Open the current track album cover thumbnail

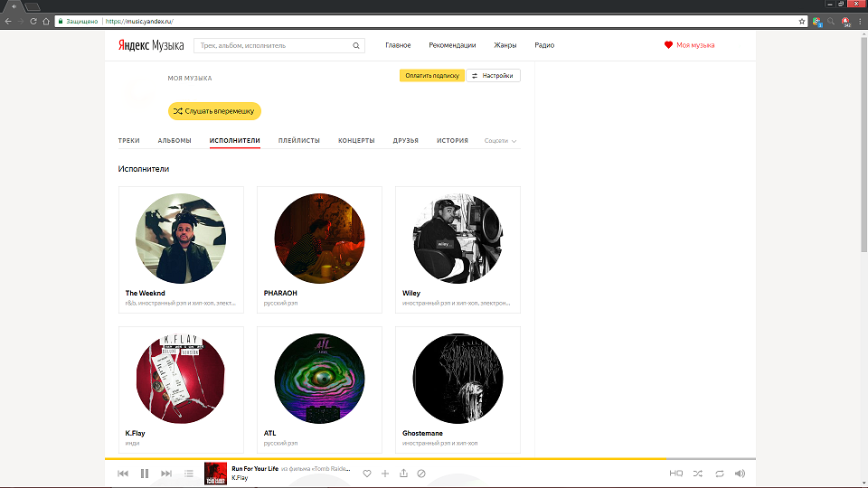(215, 474)
